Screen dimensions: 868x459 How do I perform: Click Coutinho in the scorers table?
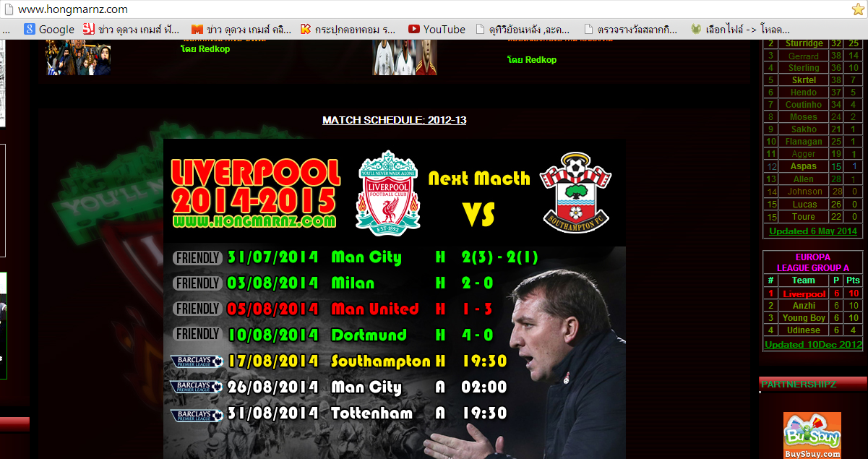point(803,105)
